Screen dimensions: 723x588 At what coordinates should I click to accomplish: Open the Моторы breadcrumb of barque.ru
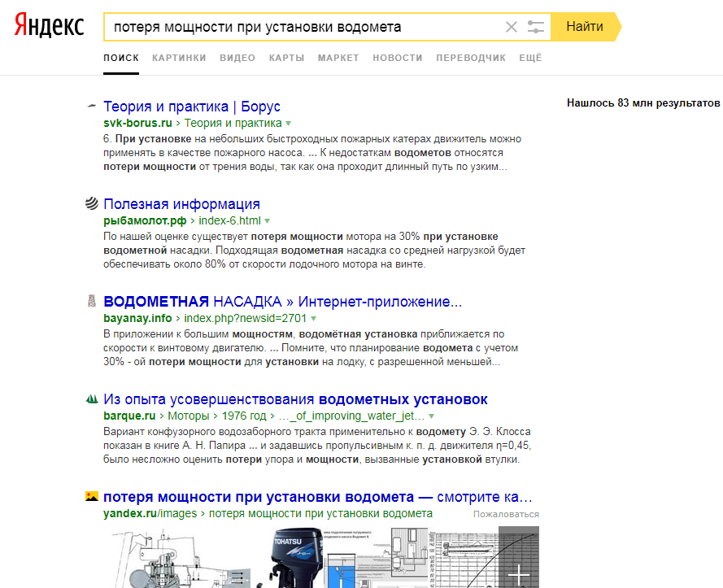[x=188, y=416]
